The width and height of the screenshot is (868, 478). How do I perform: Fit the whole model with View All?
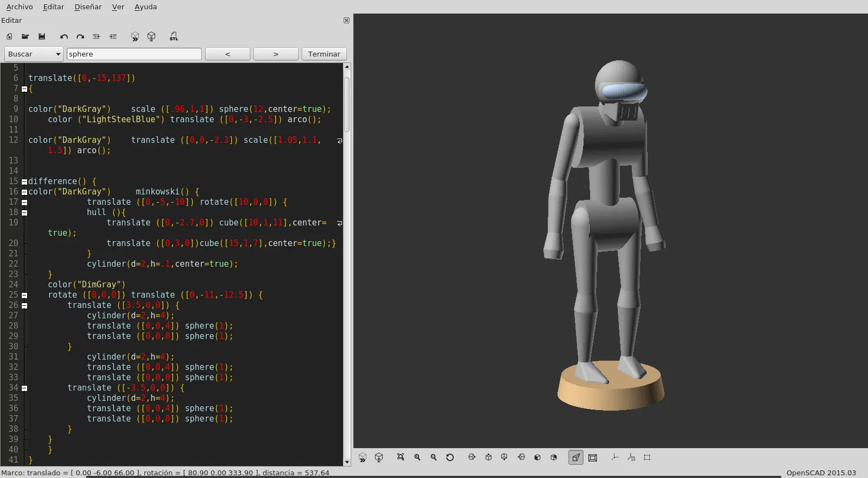pos(401,457)
